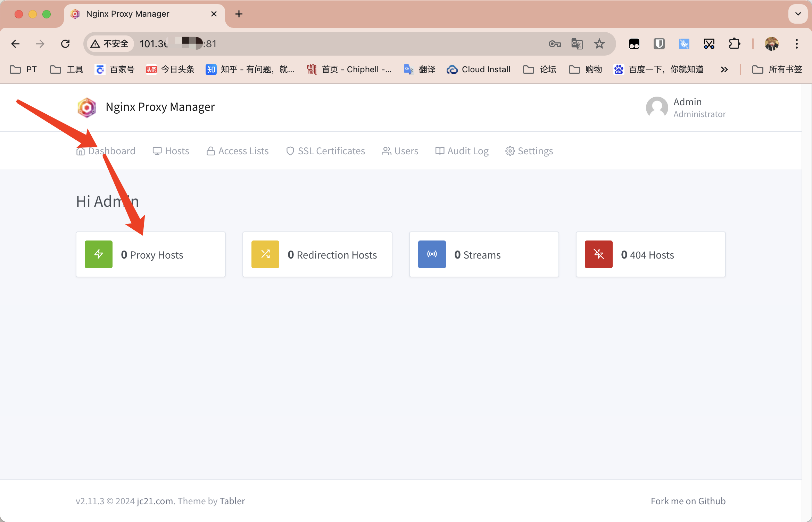This screenshot has height=522, width=812.
Task: Open the 0 Streams card
Action: point(484,254)
